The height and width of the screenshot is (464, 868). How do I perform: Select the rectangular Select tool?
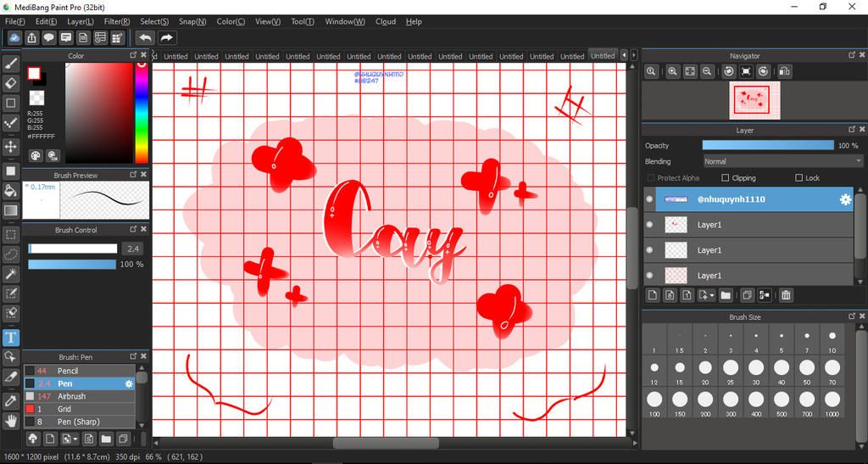coord(10,235)
